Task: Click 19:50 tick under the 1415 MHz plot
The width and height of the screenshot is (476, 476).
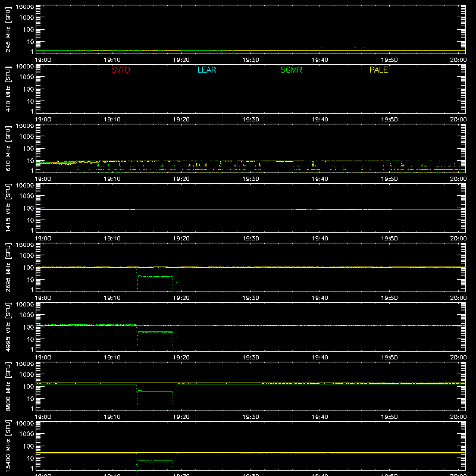Action: pyautogui.click(x=389, y=239)
